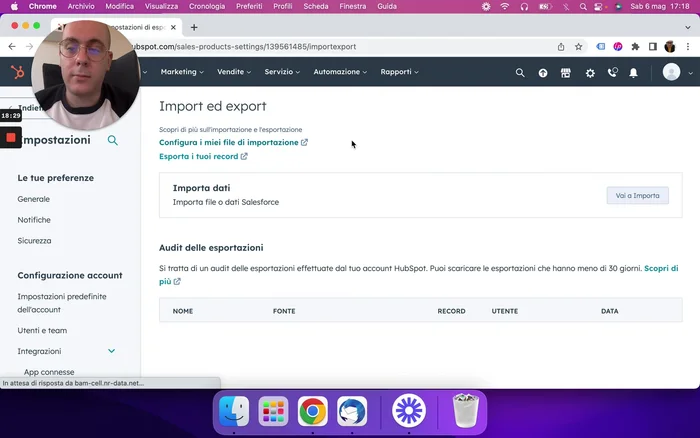Bookmark page with the star icon
700x438 pixels.
(578, 46)
